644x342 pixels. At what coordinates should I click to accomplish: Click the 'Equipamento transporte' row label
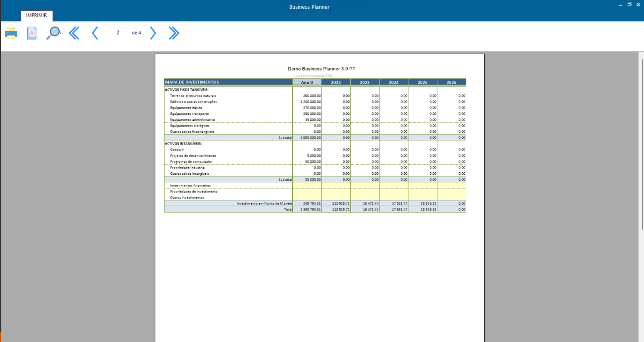pos(189,114)
